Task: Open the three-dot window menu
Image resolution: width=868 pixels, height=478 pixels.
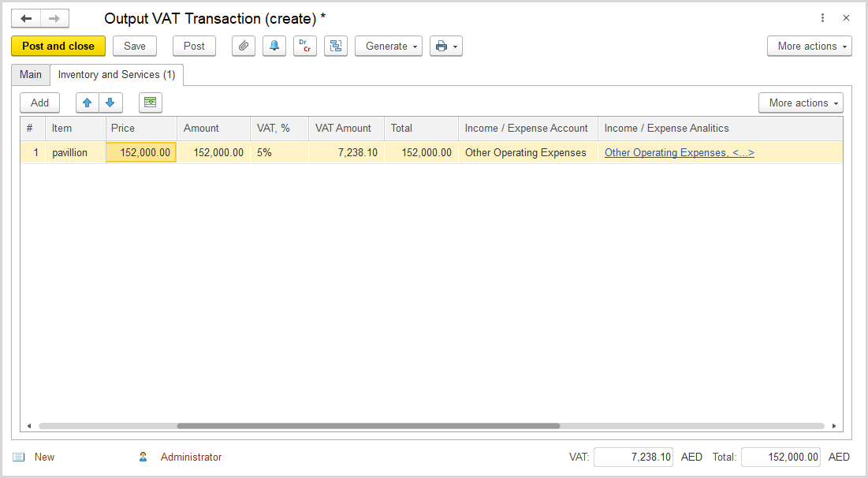Action: pos(822,18)
